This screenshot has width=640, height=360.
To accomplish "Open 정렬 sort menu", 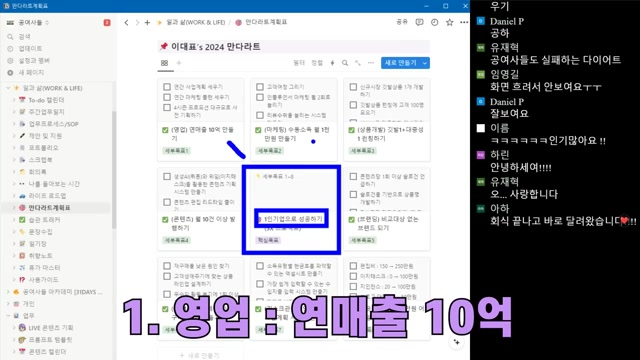I will click(317, 63).
